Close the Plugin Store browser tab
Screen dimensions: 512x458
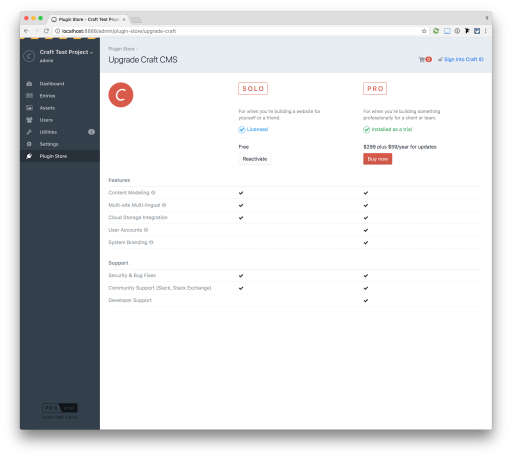coord(124,20)
